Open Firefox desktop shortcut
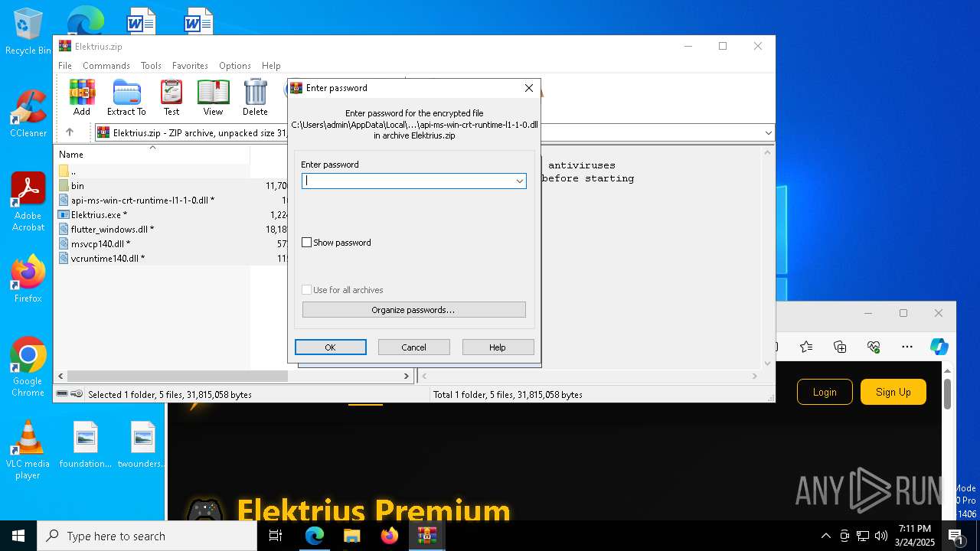 tap(28, 279)
